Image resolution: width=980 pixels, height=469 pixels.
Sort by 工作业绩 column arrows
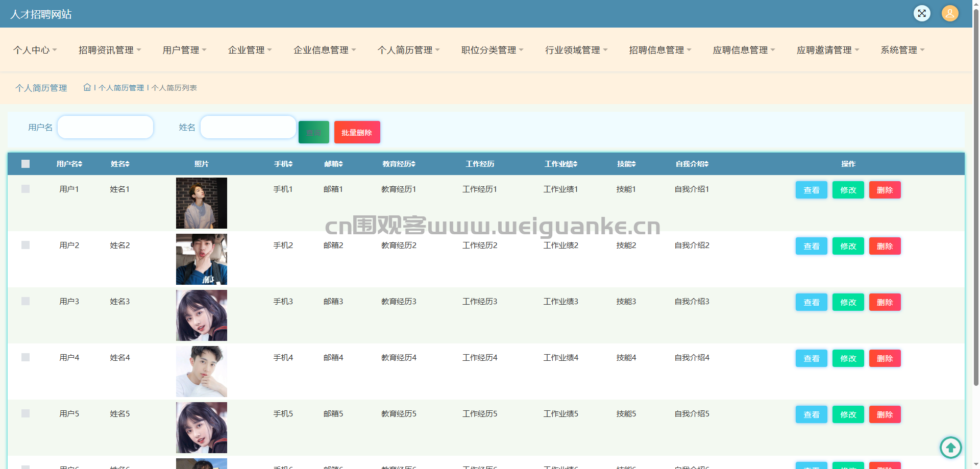pyautogui.click(x=575, y=164)
